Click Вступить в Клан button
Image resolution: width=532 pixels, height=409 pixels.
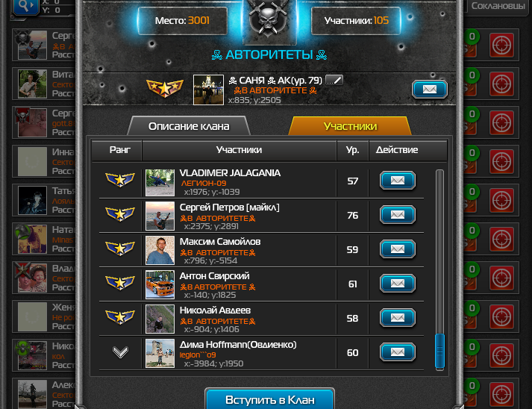pyautogui.click(x=270, y=399)
